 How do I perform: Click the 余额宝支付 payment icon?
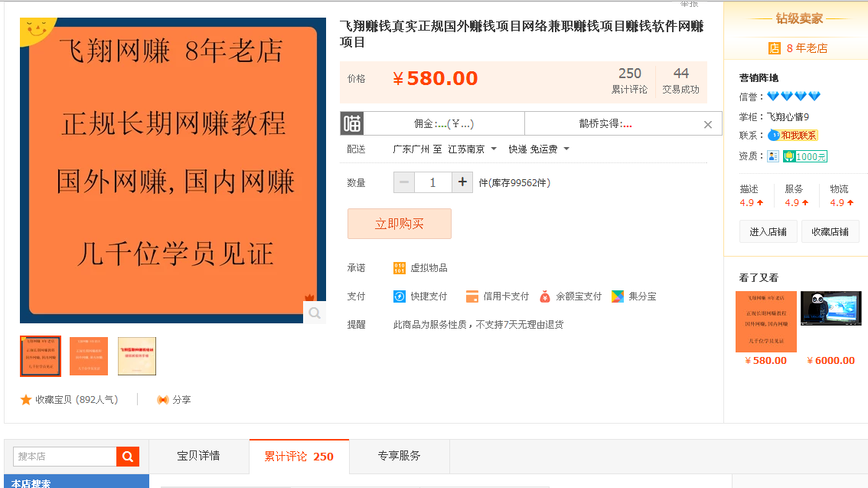pyautogui.click(x=545, y=296)
